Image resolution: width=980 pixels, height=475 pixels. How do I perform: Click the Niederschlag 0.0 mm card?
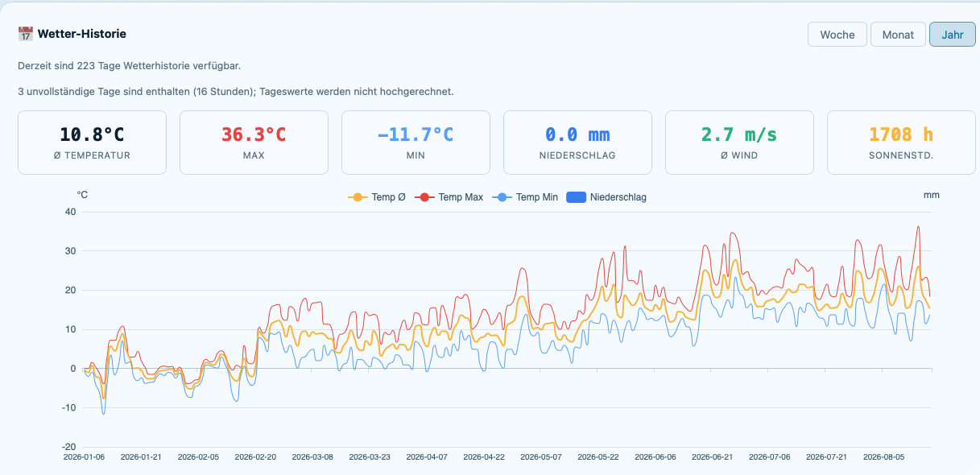tap(577, 142)
